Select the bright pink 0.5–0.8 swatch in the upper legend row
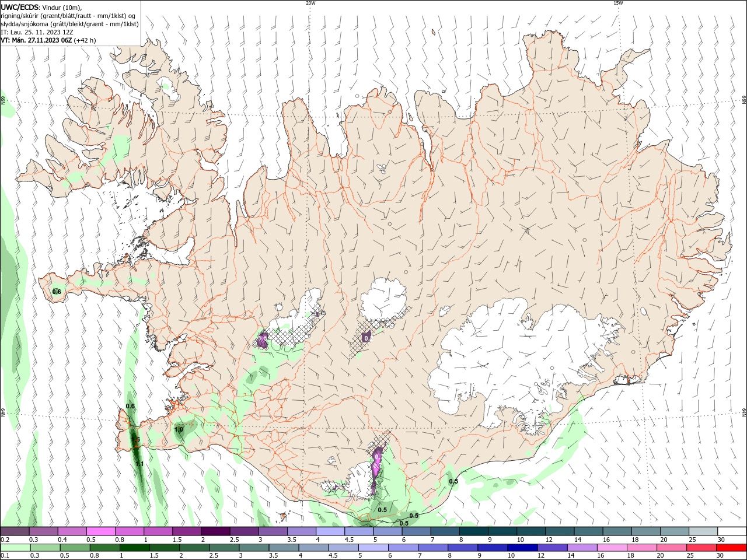Viewport: 747px width, 560px height. point(101,531)
